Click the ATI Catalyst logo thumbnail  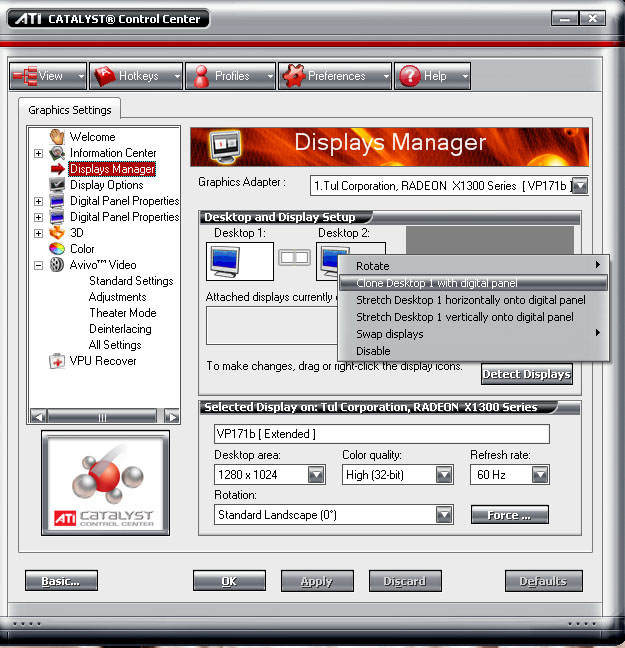[105, 483]
